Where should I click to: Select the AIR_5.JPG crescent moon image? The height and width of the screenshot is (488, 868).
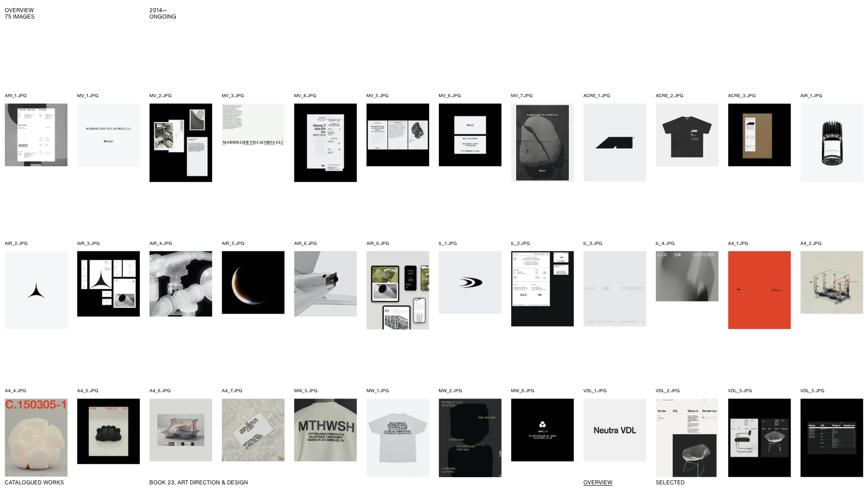coord(253,282)
